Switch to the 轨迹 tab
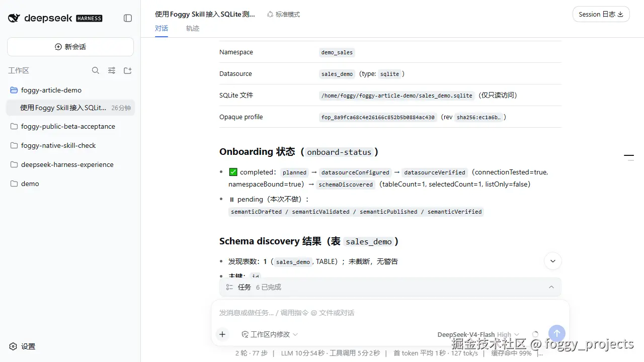644x362 pixels. pyautogui.click(x=193, y=29)
